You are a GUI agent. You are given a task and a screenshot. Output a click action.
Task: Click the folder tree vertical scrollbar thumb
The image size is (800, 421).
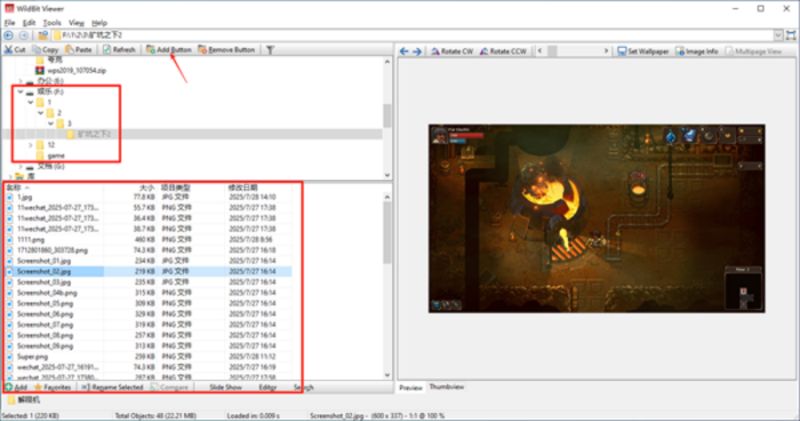pyautogui.click(x=387, y=116)
